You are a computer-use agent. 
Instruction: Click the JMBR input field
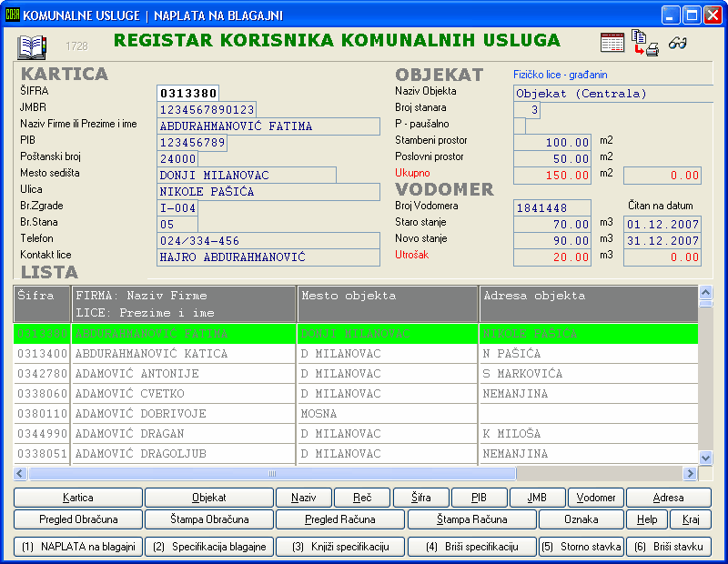pos(207,110)
